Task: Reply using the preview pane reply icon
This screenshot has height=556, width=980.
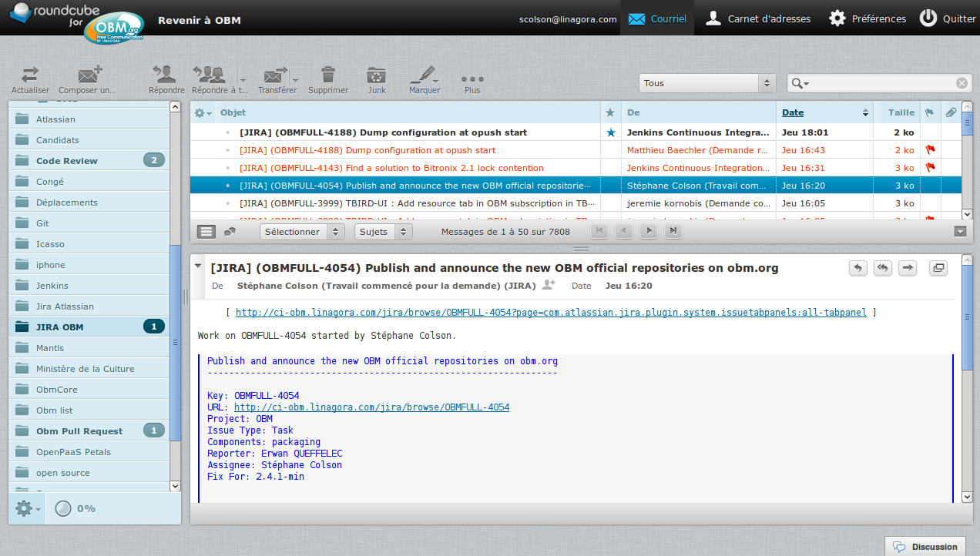Action: click(x=858, y=268)
